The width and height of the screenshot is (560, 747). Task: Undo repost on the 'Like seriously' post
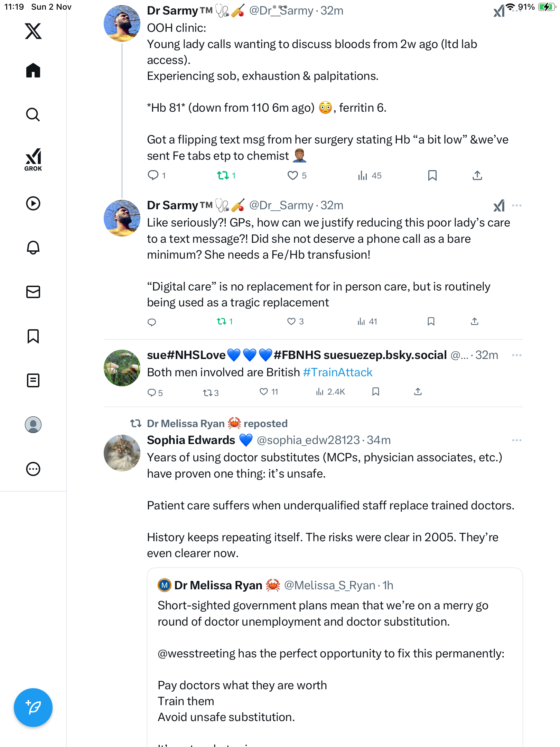coord(222,322)
